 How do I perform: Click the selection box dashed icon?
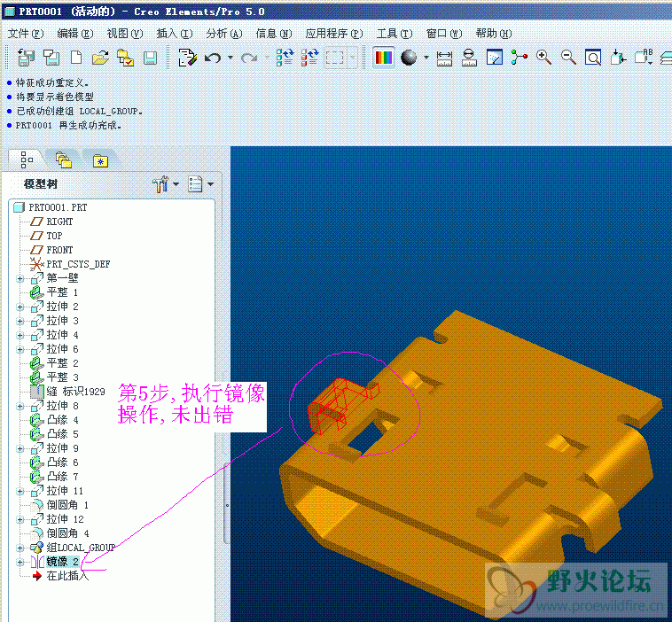pos(334,58)
